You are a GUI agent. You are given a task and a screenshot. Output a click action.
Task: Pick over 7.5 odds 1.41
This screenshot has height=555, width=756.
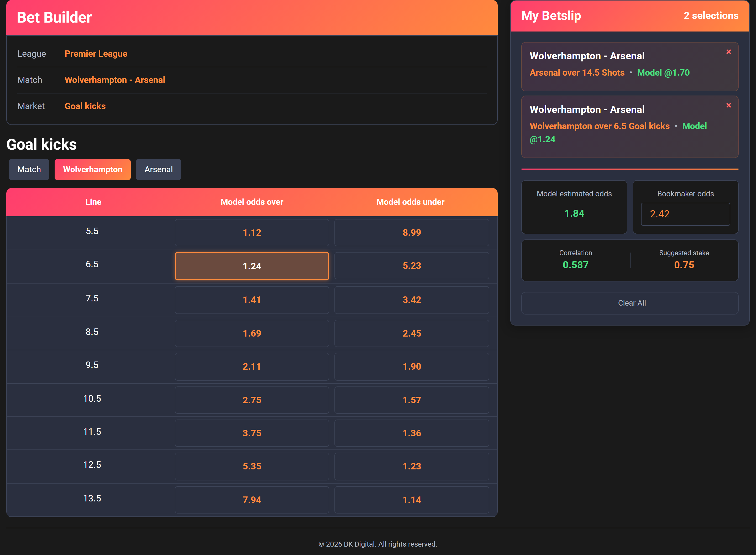pos(252,300)
